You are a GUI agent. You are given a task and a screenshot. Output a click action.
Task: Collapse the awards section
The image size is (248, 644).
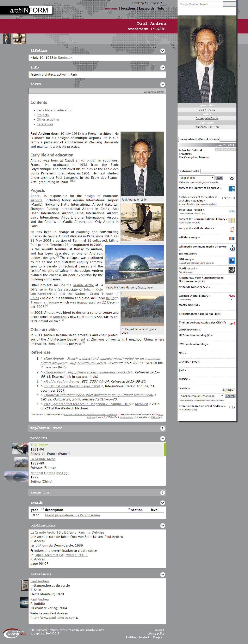(163, 503)
